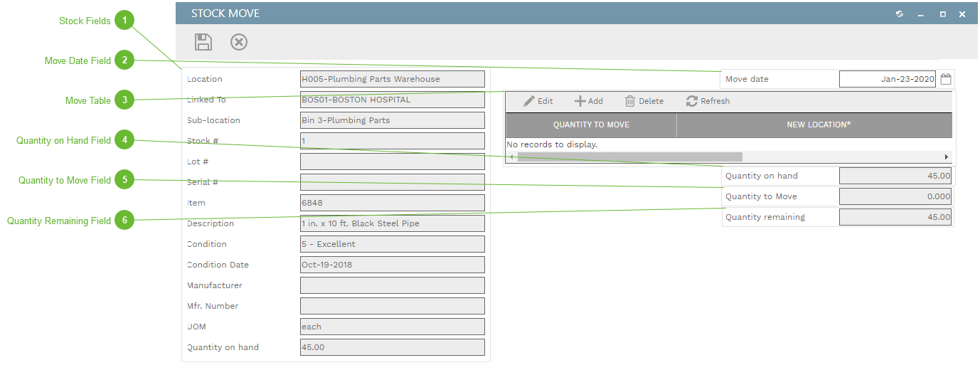Click the "Condition Date" label
980x370 pixels.
tap(218, 265)
